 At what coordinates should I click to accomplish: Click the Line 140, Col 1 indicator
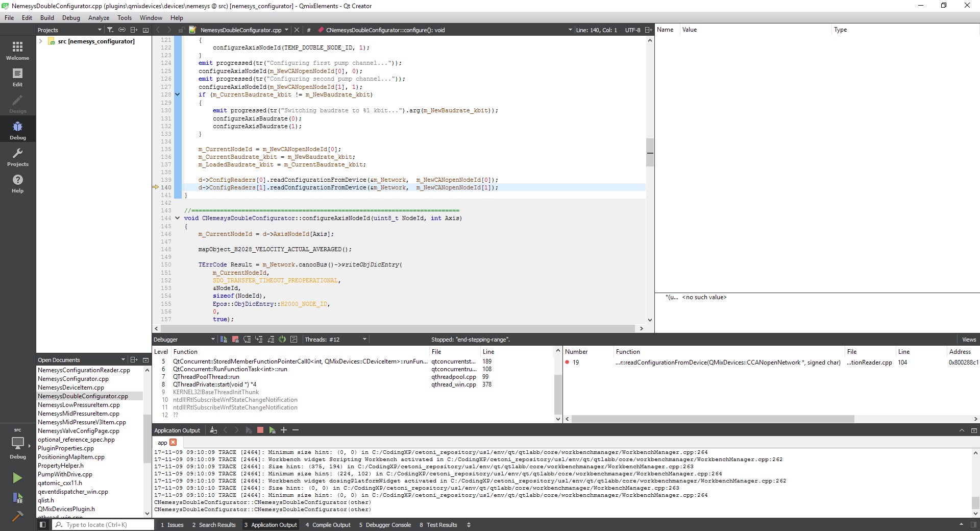tap(596, 30)
